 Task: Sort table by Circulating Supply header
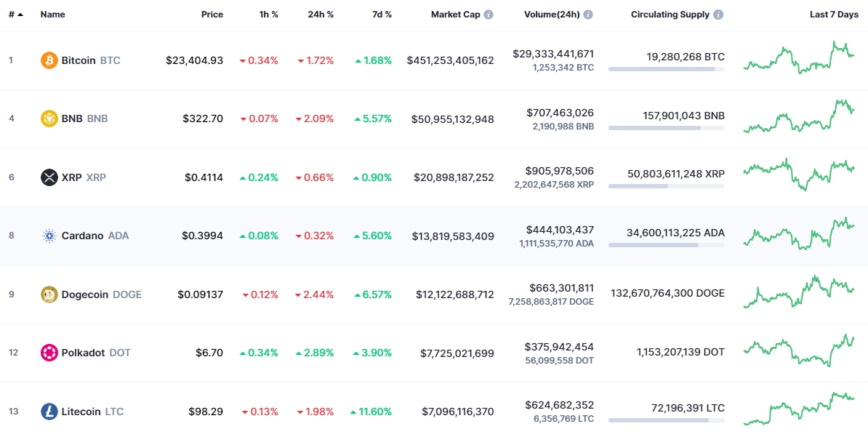click(670, 15)
